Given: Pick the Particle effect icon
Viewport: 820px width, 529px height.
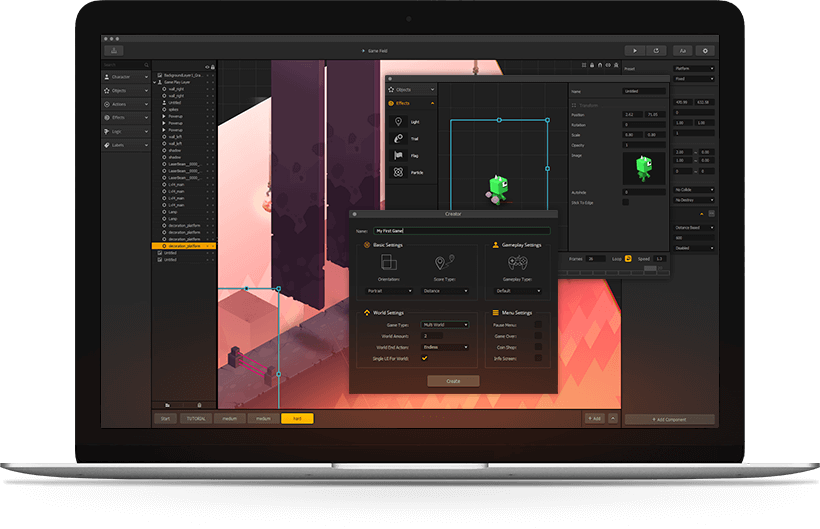Looking at the screenshot, I should [x=398, y=172].
